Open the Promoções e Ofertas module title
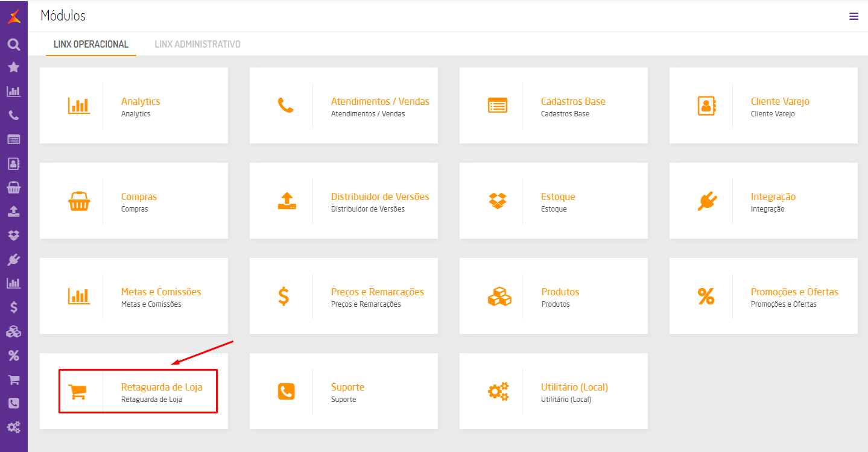 click(x=794, y=292)
